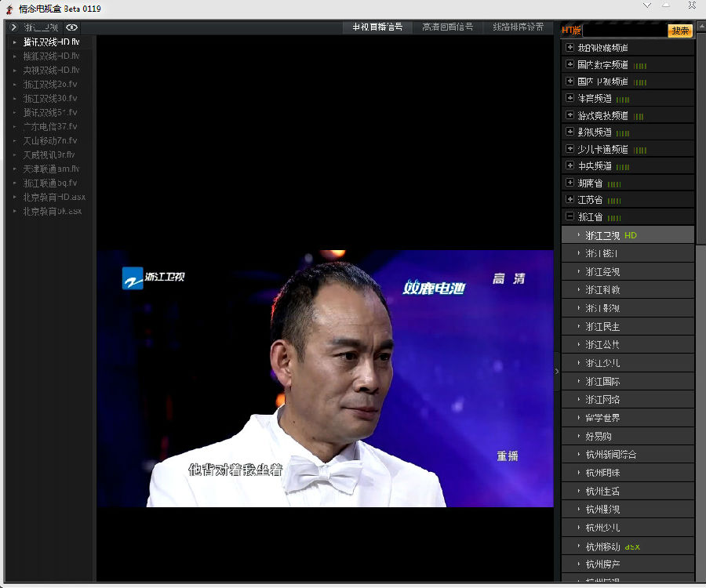This screenshot has width=706, height=588.
Task: Click the 搜索 search button
Action: pyautogui.click(x=679, y=31)
